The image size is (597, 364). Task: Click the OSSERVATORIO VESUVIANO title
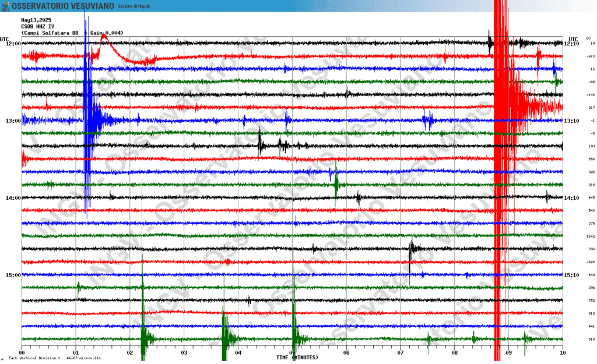pyautogui.click(x=63, y=6)
